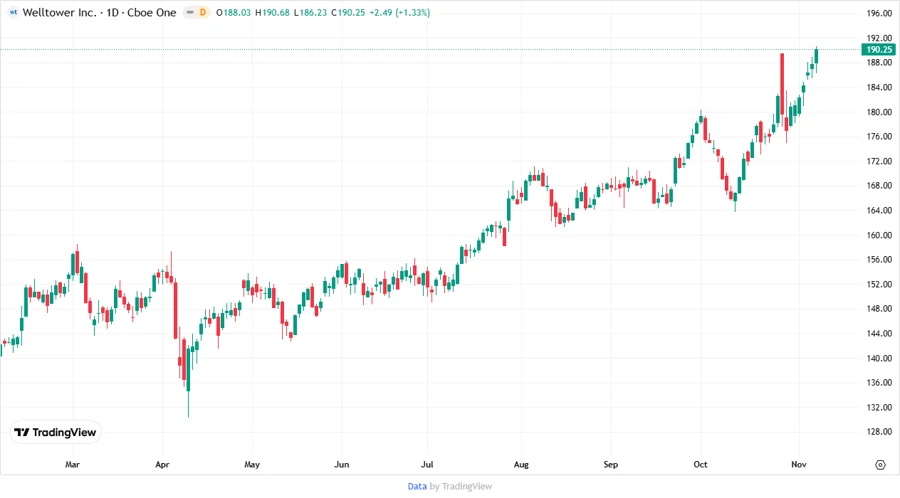Click the Jun label on time axis
Image resolution: width=900 pixels, height=498 pixels.
click(341, 465)
